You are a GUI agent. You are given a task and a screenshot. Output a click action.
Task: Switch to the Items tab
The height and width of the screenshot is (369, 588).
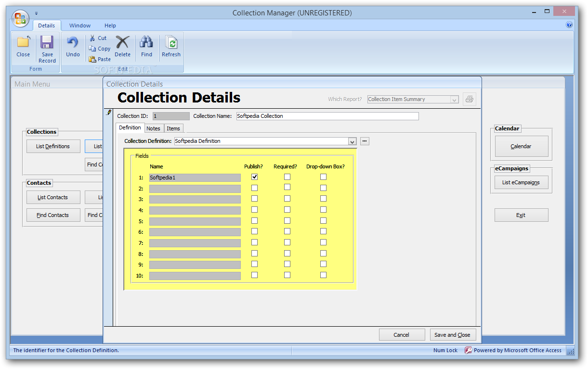point(173,128)
